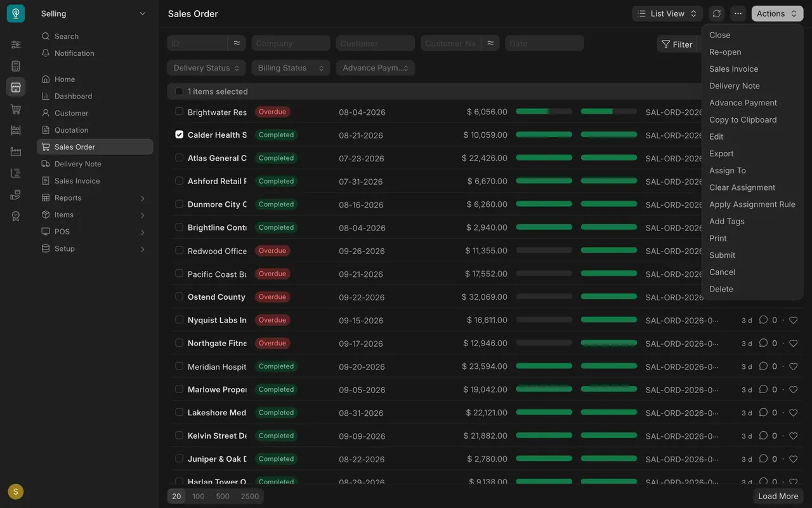
Task: Click the approximate-match icon beside the ID field
Action: pos(237,43)
